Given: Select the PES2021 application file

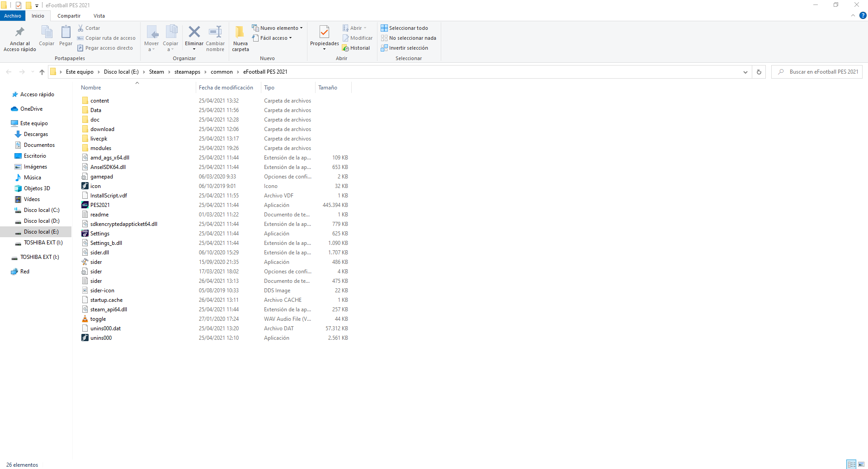Looking at the screenshot, I should (100, 205).
